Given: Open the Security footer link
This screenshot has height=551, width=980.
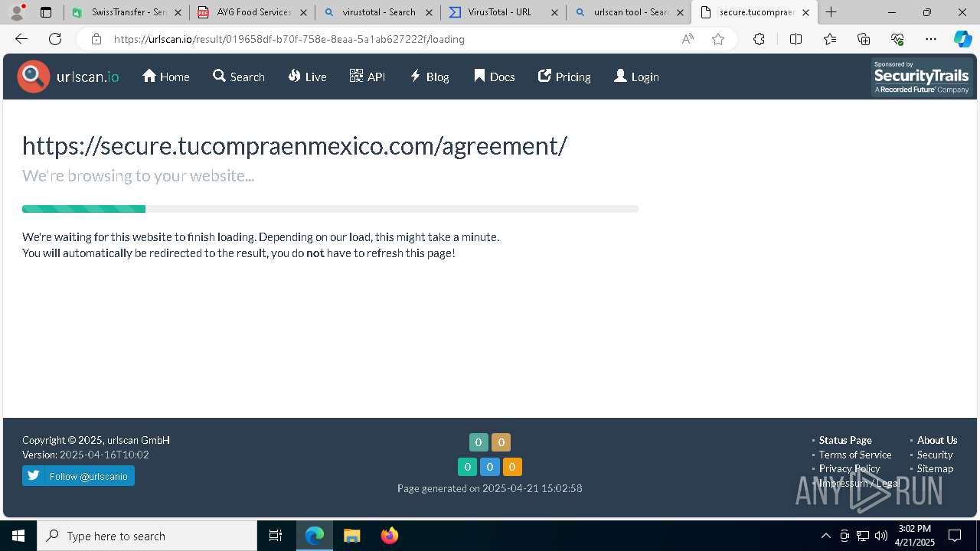Looking at the screenshot, I should tap(935, 455).
